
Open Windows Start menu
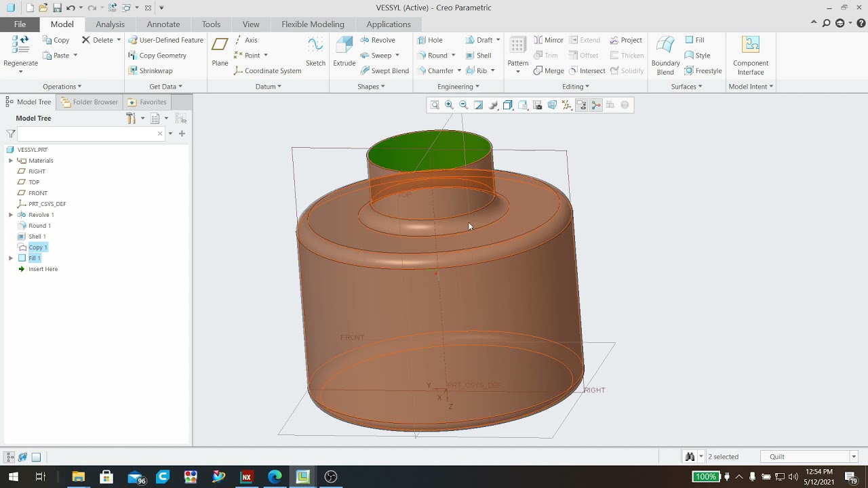click(x=13, y=476)
